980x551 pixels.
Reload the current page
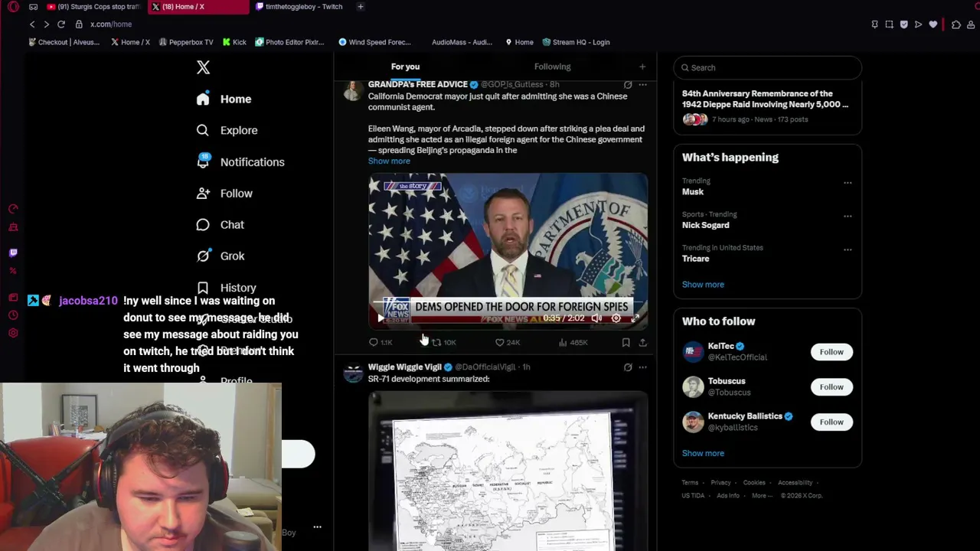point(61,24)
